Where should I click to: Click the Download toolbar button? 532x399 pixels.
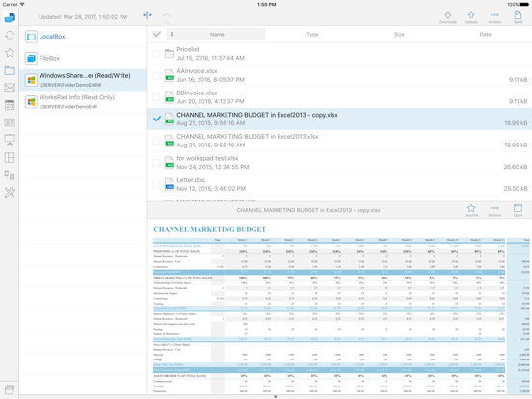click(x=448, y=17)
